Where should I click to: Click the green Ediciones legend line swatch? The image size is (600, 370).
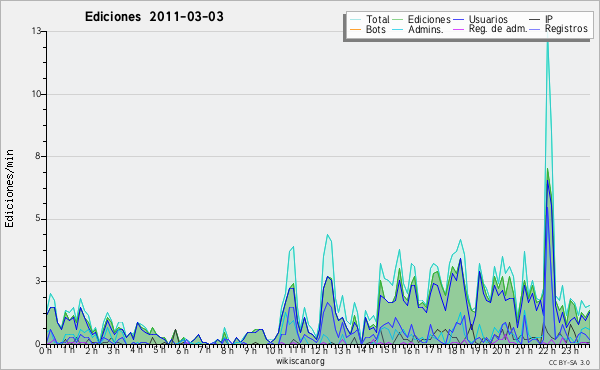[x=398, y=19]
